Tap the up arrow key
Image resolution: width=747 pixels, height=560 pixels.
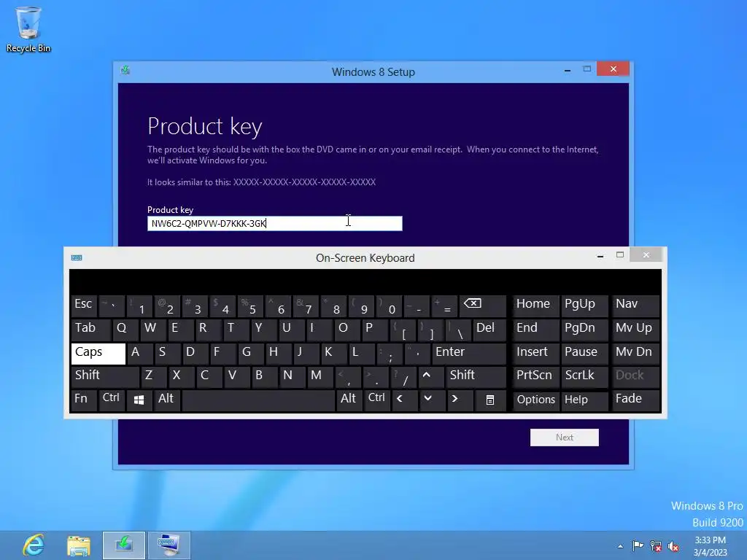(431, 377)
